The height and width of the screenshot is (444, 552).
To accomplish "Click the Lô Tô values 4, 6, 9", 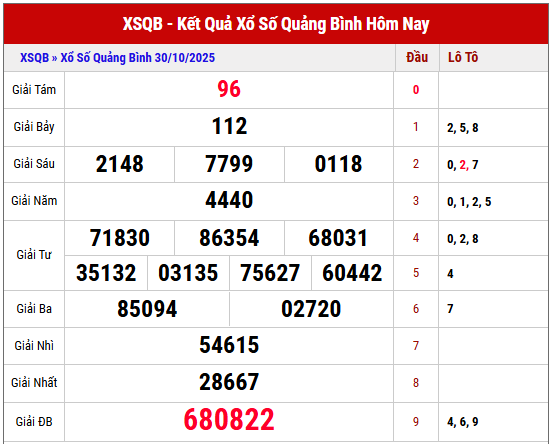I will (463, 422).
